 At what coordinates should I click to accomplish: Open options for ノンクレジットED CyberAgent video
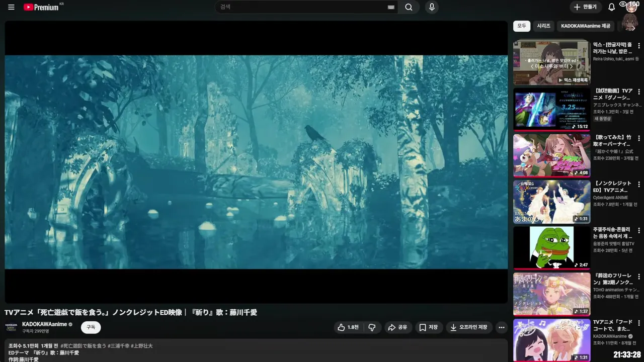point(639,185)
